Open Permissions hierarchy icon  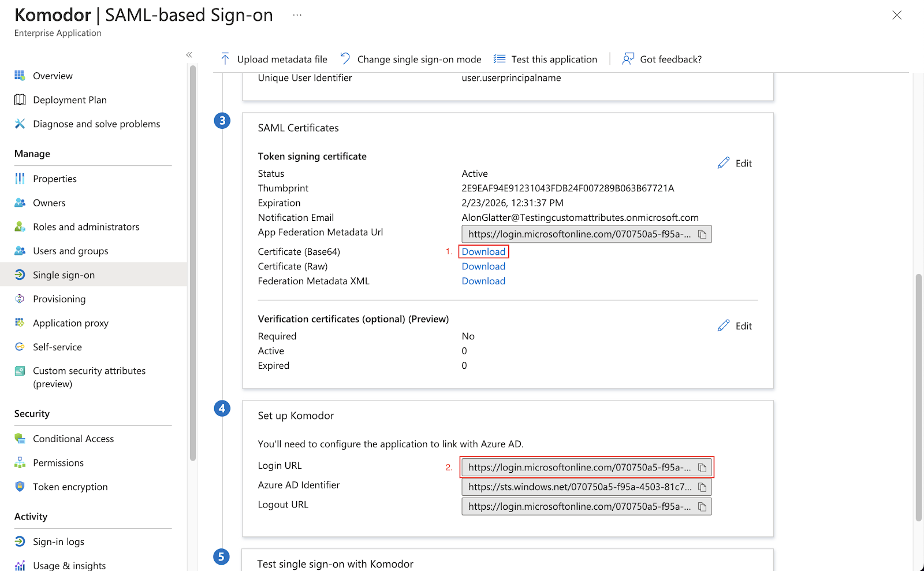(x=20, y=462)
